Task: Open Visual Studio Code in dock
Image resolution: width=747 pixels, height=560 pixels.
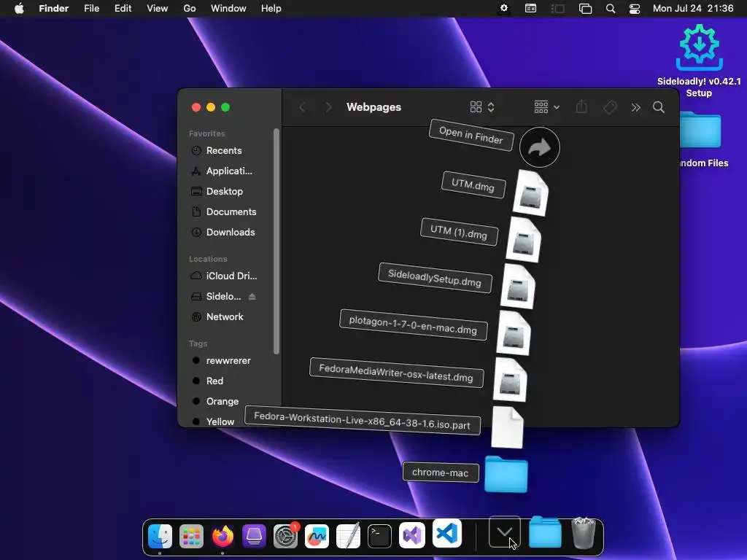Action: (447, 532)
